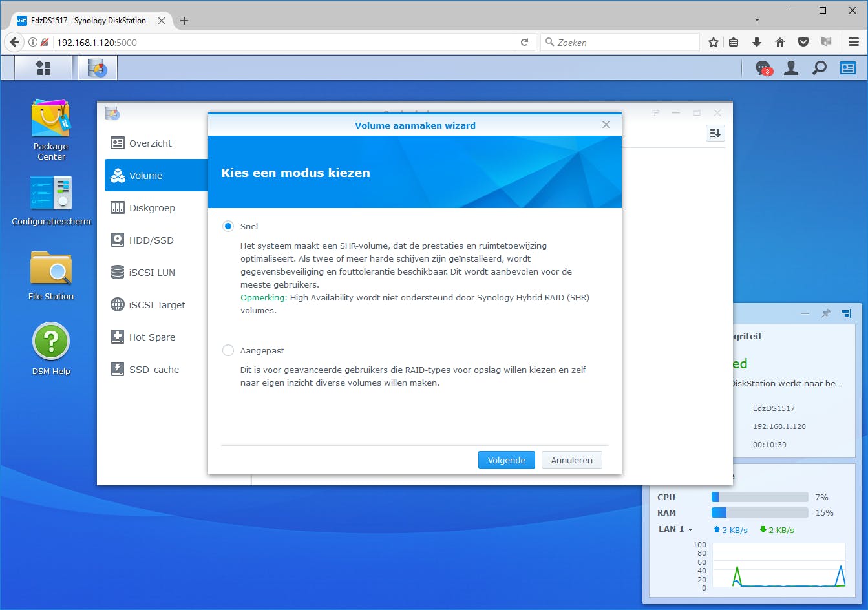
Task: Click the Storage Manager taskbar icon
Action: pyautogui.click(x=98, y=68)
